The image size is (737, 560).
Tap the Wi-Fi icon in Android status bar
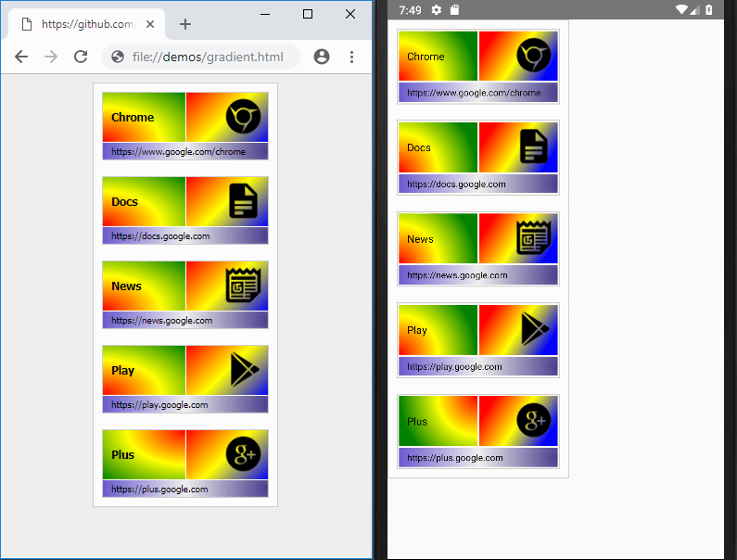pyautogui.click(x=681, y=10)
